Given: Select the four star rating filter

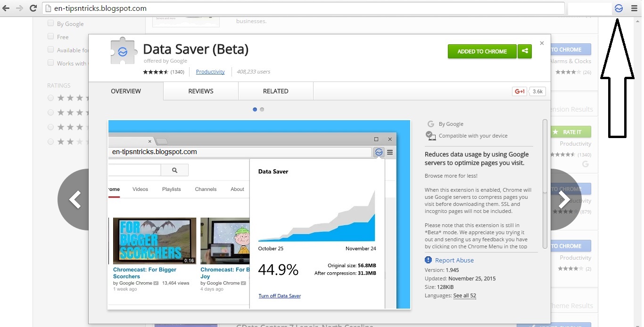Looking at the screenshot, I should click(50, 112).
